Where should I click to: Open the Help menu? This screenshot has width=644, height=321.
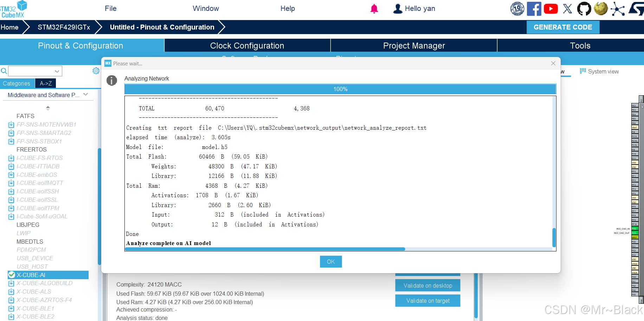point(288,8)
